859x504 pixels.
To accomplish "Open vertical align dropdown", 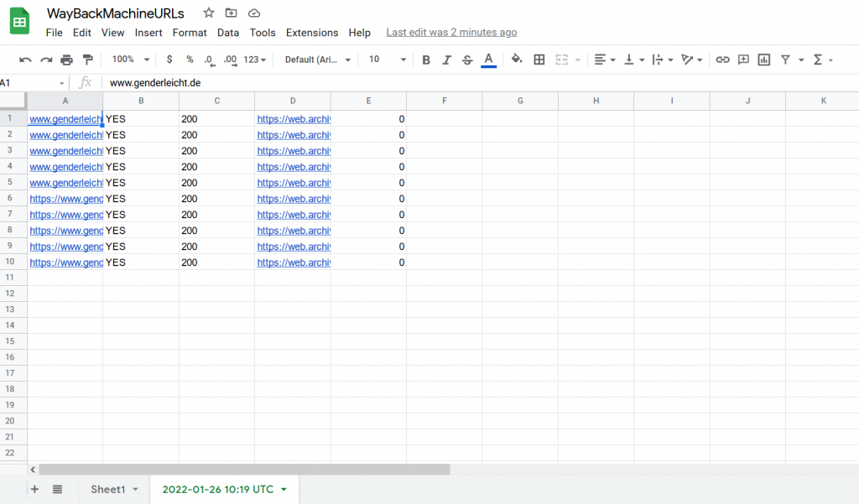I will click(634, 60).
